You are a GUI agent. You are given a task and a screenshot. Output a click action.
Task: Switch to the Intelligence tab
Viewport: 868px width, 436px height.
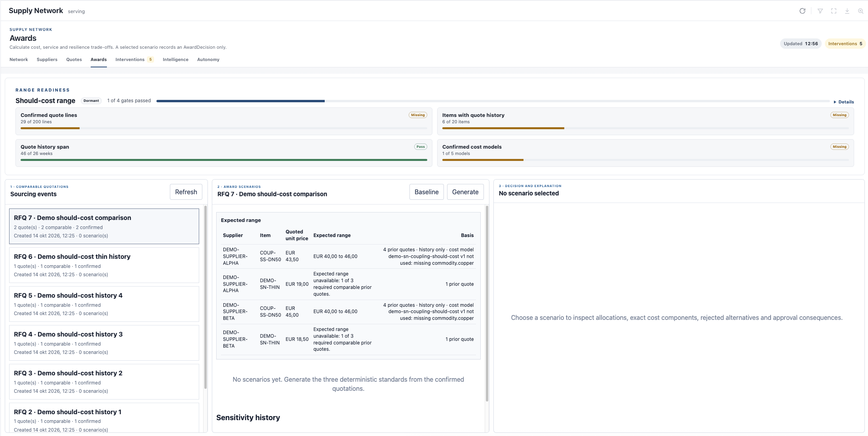tap(175, 59)
